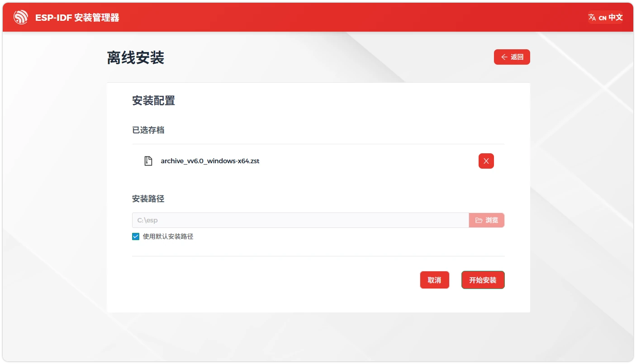636x364 pixels.
Task: Start installation with 开始安装
Action: pyautogui.click(x=483, y=280)
